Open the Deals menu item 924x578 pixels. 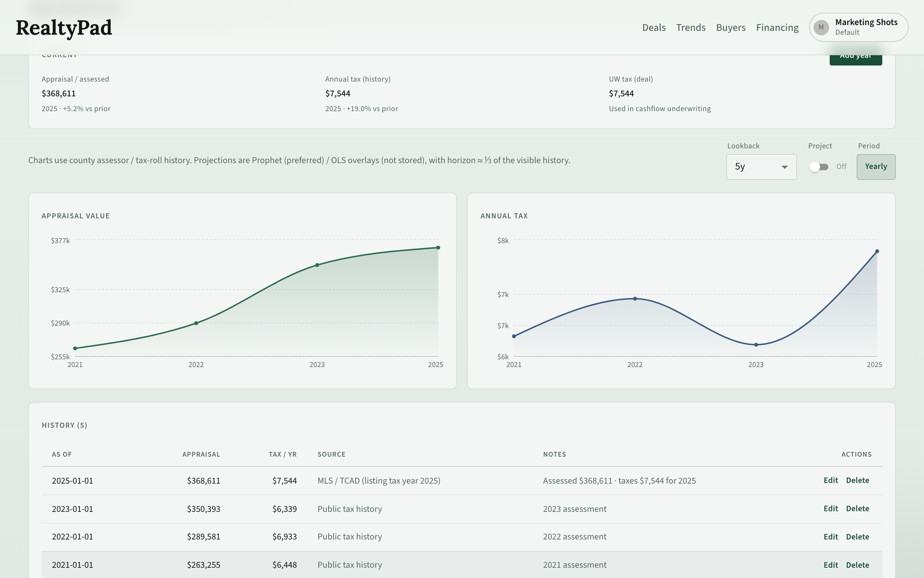pyautogui.click(x=654, y=28)
